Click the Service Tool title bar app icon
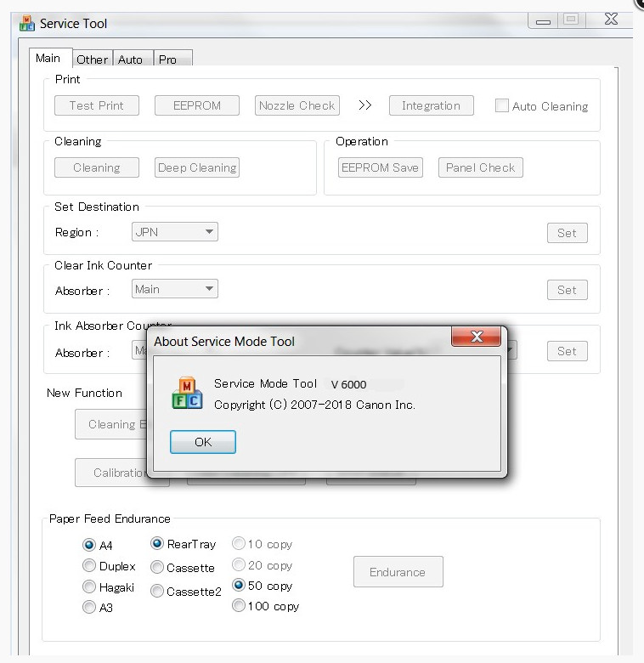This screenshot has width=644, height=663. 26,24
